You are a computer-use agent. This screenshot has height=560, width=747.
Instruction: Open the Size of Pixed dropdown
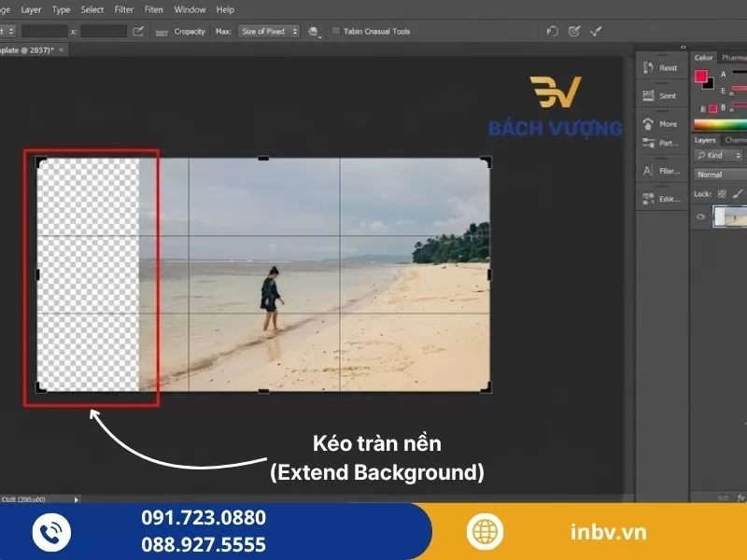pyautogui.click(x=268, y=32)
